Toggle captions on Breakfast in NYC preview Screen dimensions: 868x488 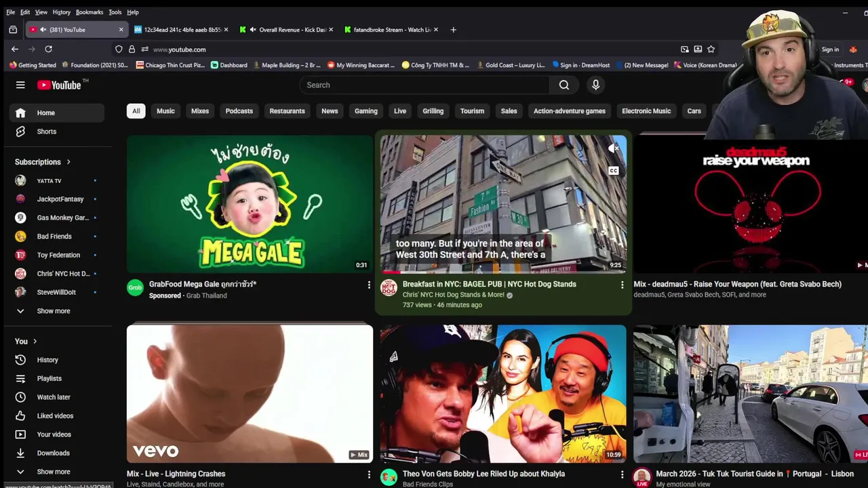coord(613,171)
